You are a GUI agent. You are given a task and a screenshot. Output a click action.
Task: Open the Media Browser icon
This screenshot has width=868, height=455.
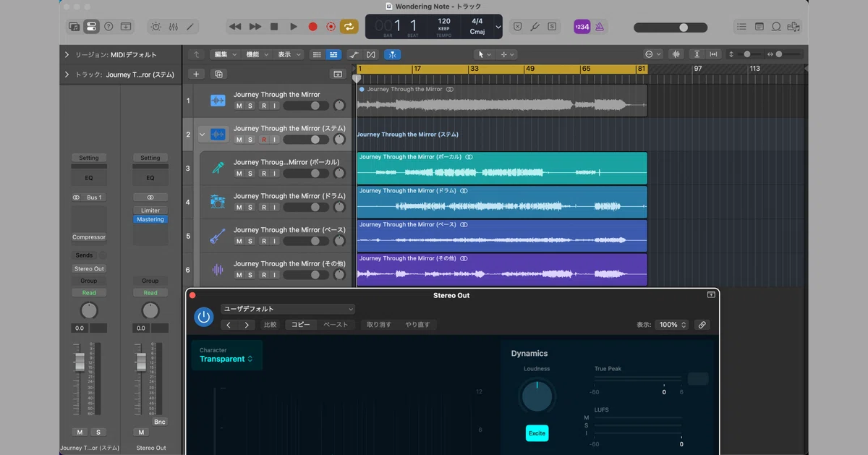[794, 27]
